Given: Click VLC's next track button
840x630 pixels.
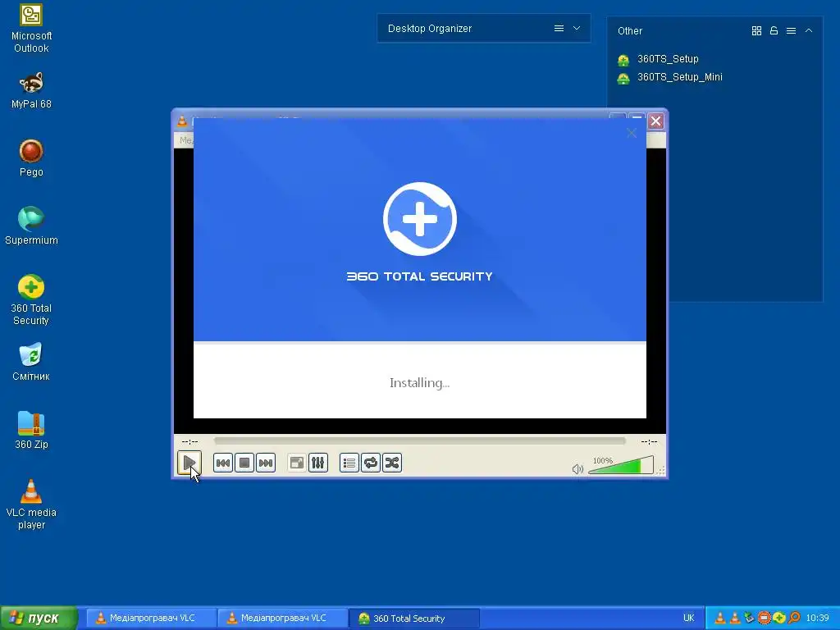Looking at the screenshot, I should click(266, 463).
